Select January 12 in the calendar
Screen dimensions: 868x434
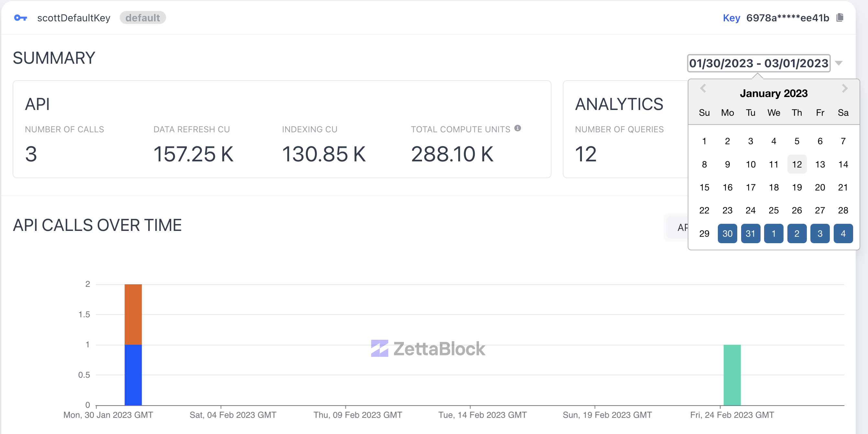coord(796,164)
